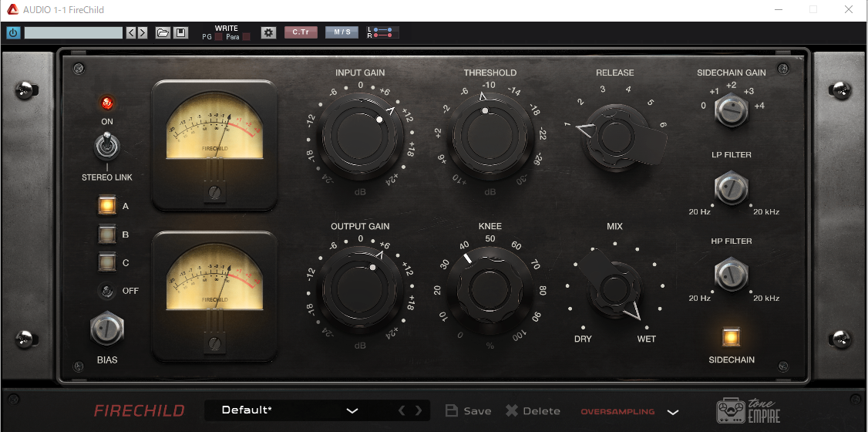Open the plugin settings gear icon

click(x=269, y=32)
